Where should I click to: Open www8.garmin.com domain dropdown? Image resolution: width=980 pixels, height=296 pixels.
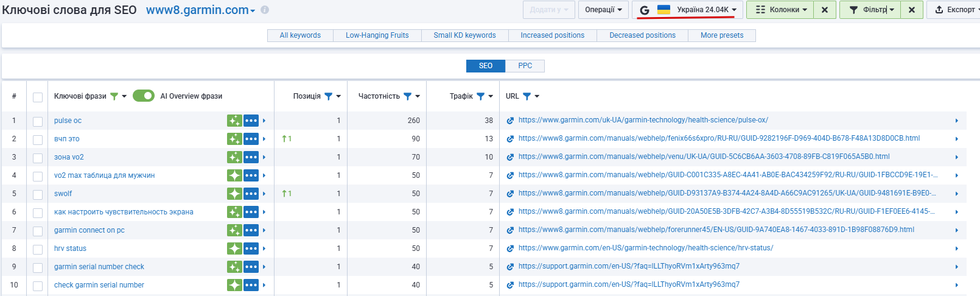200,10
